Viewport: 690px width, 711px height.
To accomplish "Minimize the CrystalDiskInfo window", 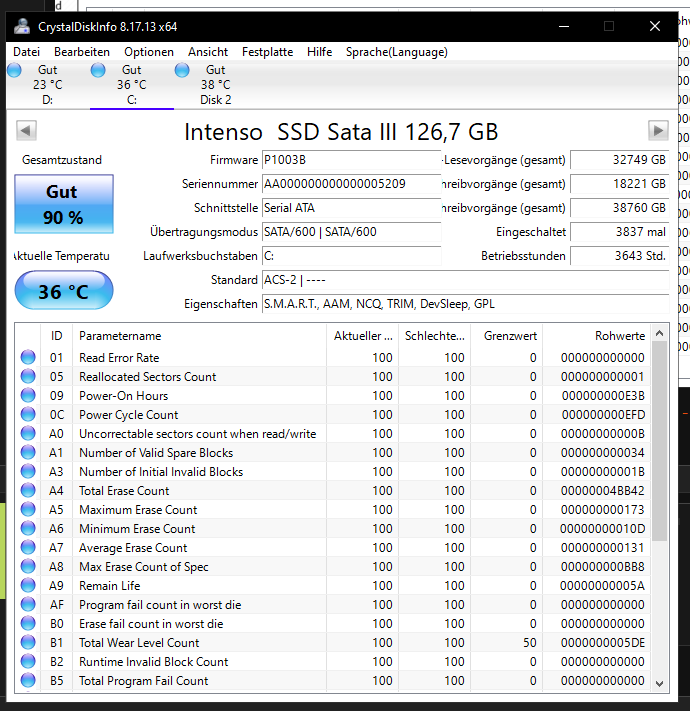I will tap(564, 26).
